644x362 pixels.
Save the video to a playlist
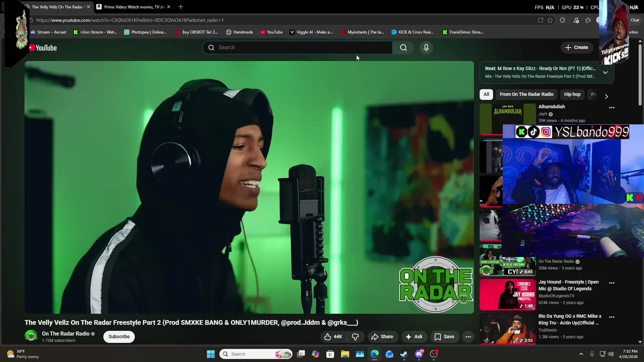pos(444,336)
